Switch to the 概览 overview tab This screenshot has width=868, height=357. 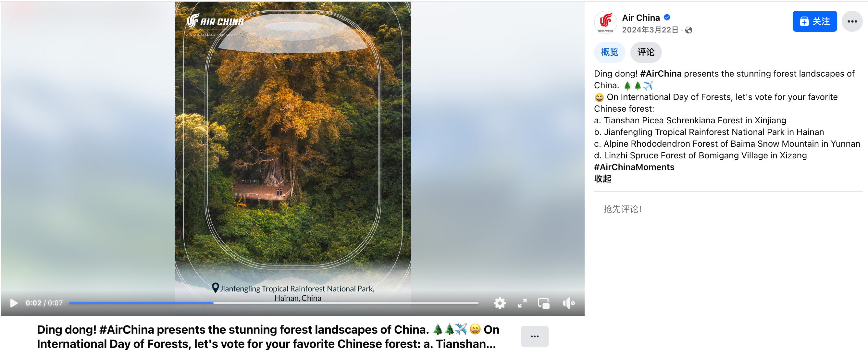(x=609, y=52)
